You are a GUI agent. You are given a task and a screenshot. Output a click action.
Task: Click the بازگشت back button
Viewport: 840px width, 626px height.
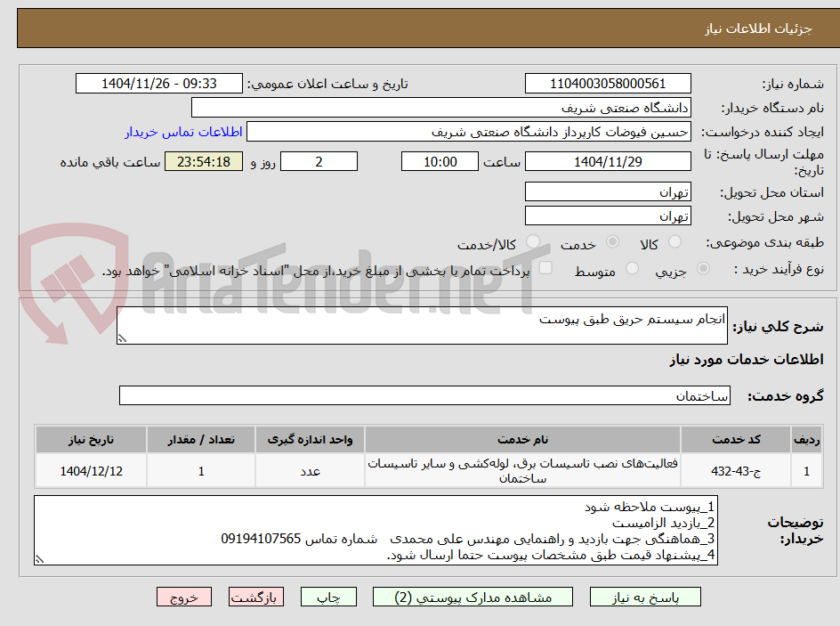256,597
